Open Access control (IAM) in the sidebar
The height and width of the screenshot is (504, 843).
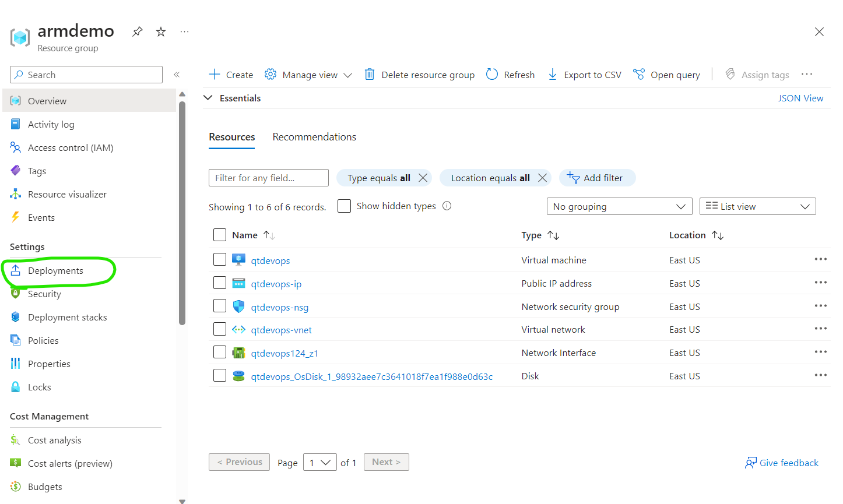pyautogui.click(x=71, y=147)
